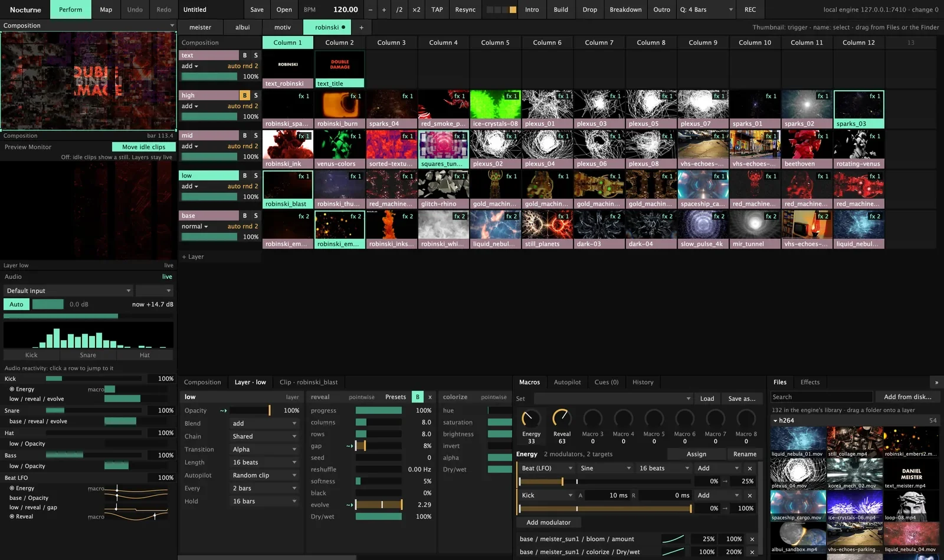Delete the Beat (LFO) modulator
The image size is (944, 560).
(750, 468)
